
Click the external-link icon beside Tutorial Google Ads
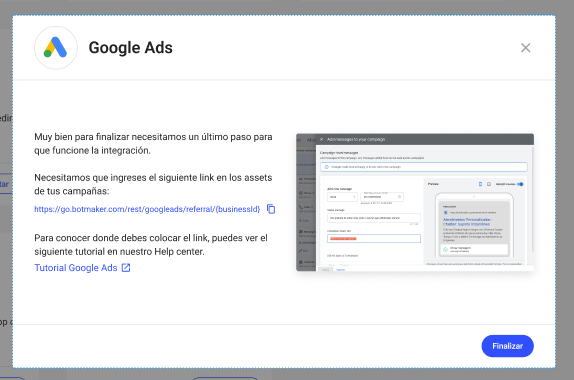click(x=126, y=268)
